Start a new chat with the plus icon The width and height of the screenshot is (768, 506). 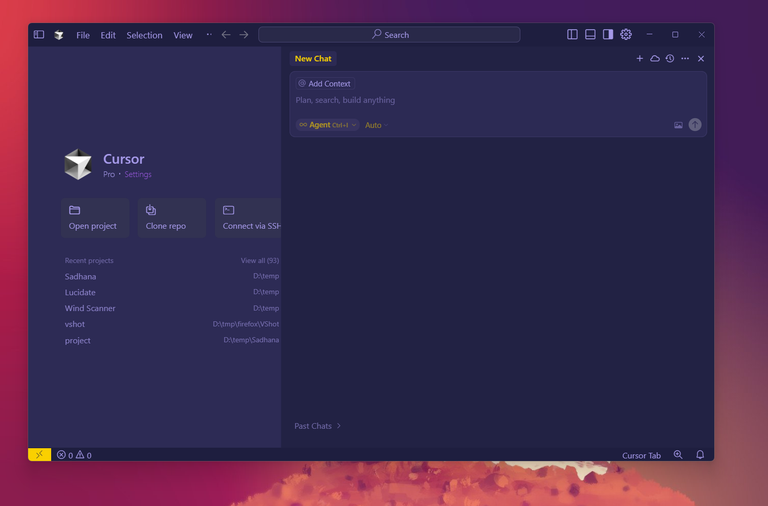coord(640,59)
